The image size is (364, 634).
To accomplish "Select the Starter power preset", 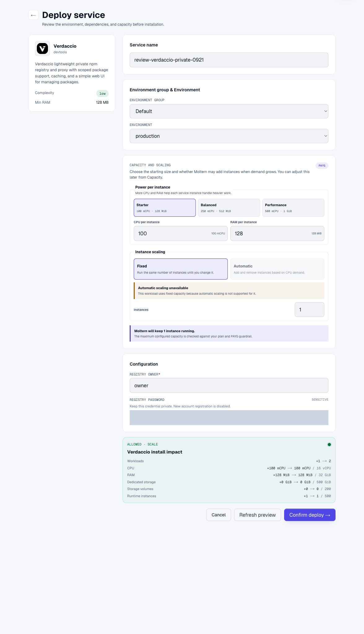I will [165, 208].
